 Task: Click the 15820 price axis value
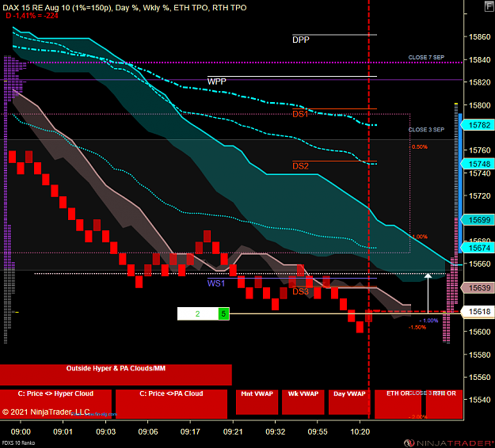point(479,82)
